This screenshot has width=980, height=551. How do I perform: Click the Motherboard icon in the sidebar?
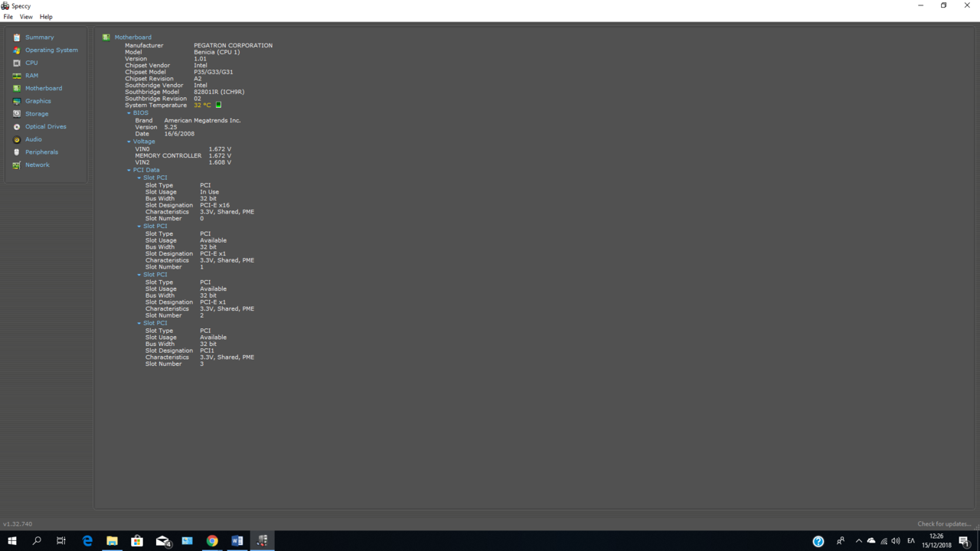17,89
